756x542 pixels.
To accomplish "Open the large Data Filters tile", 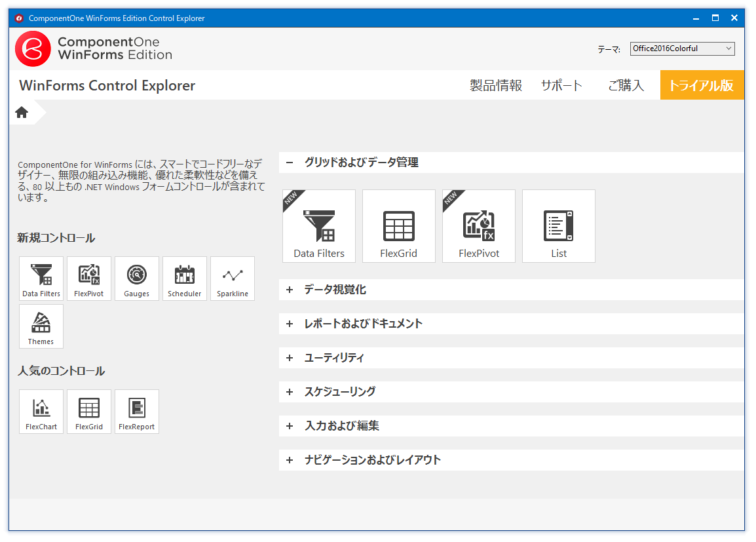I will (x=318, y=226).
